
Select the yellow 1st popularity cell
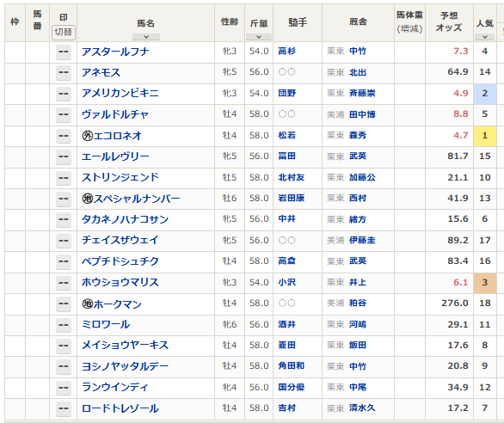pos(485,136)
